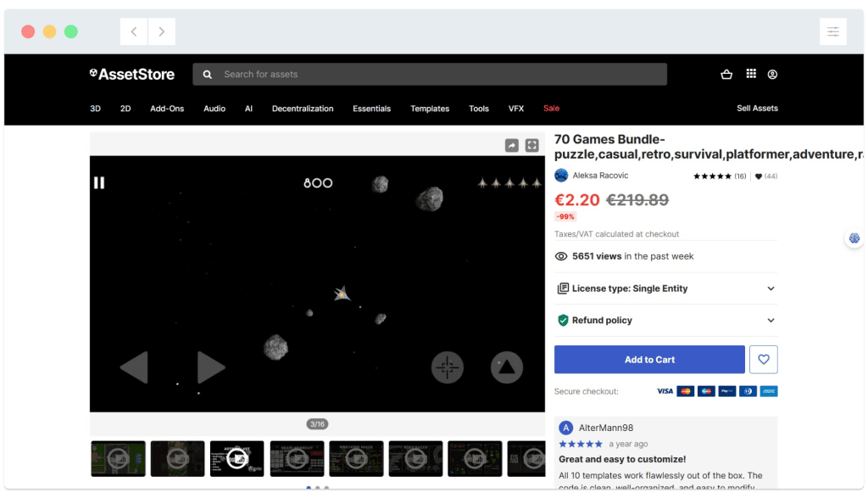
Task: Open the user account icon
Action: click(x=772, y=74)
